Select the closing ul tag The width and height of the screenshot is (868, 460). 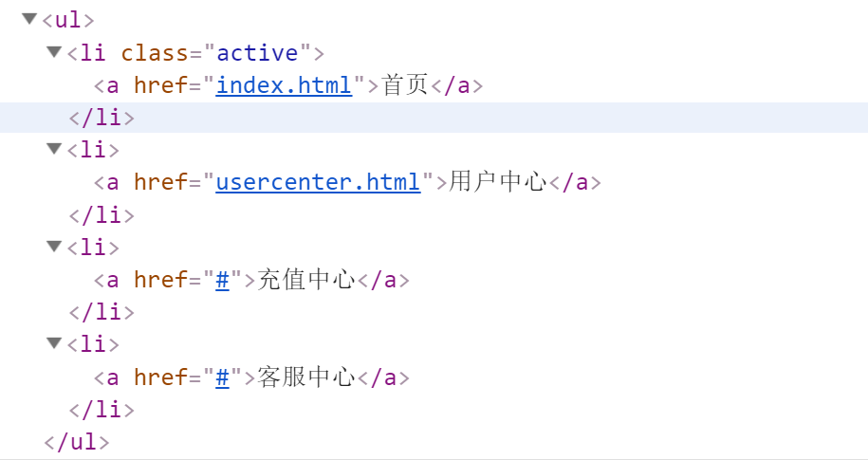click(77, 442)
